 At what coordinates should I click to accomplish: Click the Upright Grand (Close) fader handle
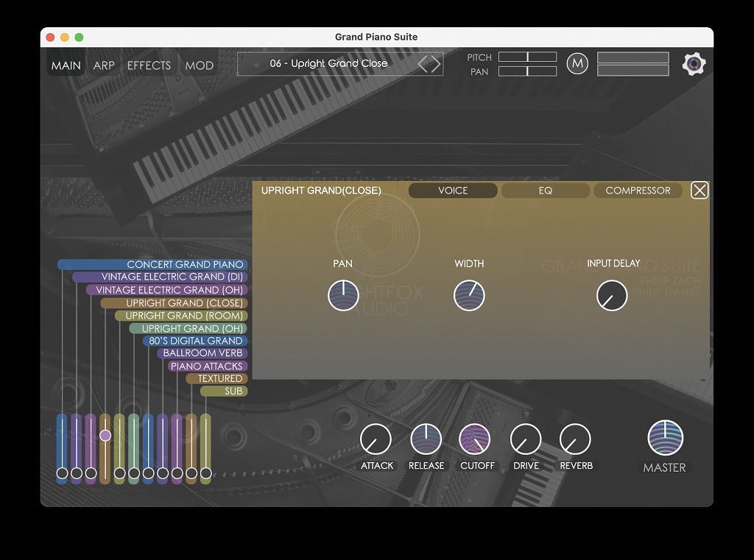105,436
